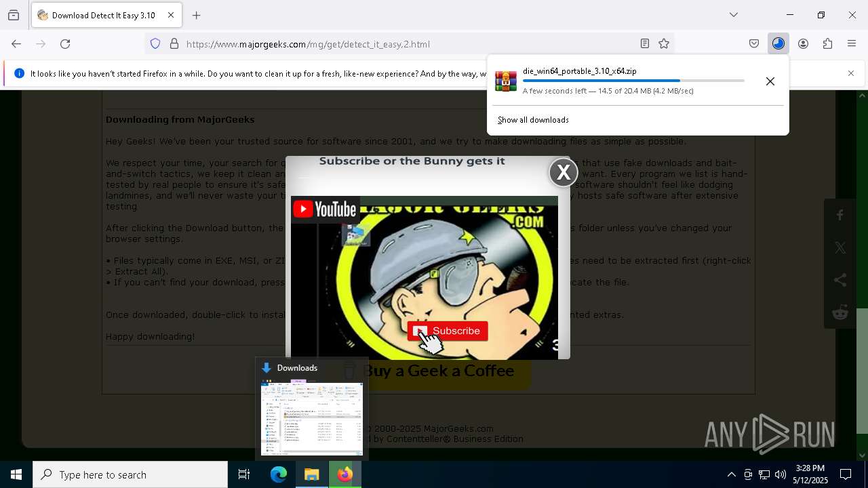Share page on Reddit icon

[840, 312]
